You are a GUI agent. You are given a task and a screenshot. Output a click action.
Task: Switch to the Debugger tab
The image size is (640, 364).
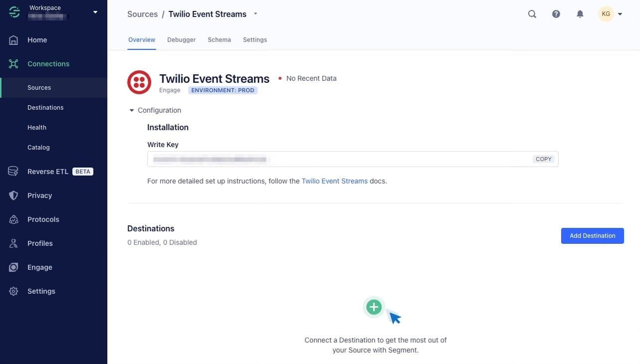point(181,39)
